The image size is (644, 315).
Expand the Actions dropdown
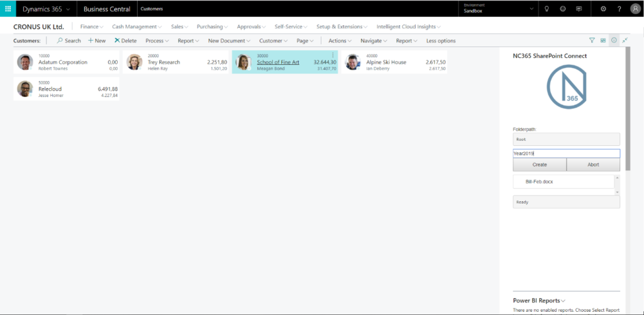coord(340,41)
